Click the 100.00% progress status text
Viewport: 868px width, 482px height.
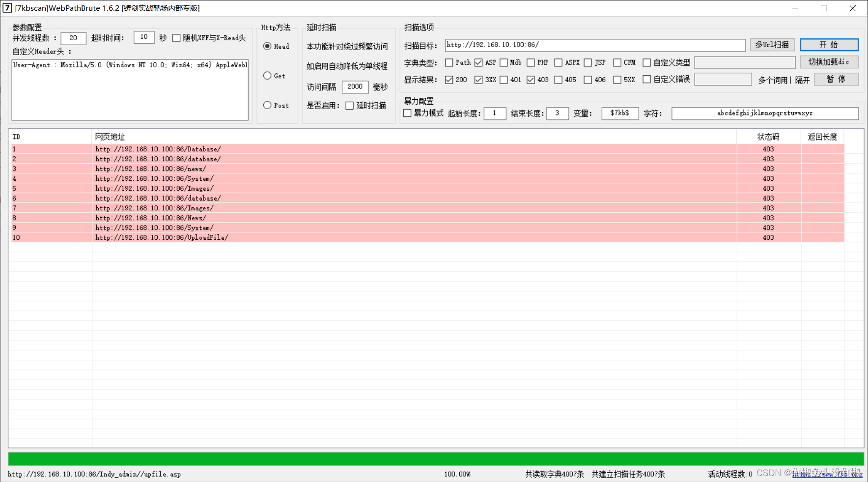click(x=457, y=474)
